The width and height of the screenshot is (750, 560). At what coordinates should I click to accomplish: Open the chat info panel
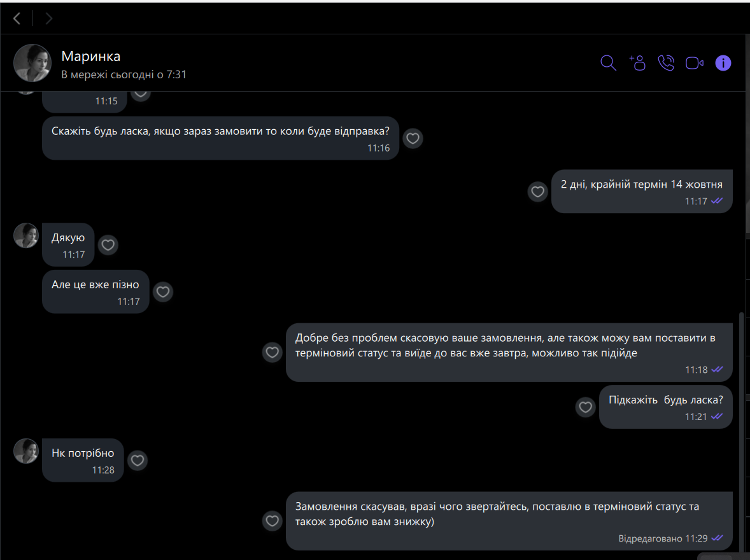point(723,63)
